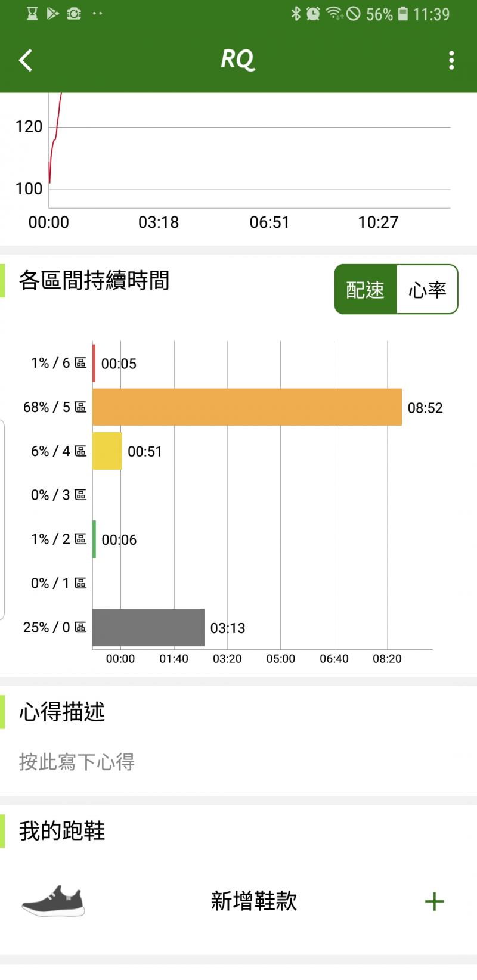Tap the back arrow icon
The height and width of the screenshot is (980, 477).
point(26,60)
